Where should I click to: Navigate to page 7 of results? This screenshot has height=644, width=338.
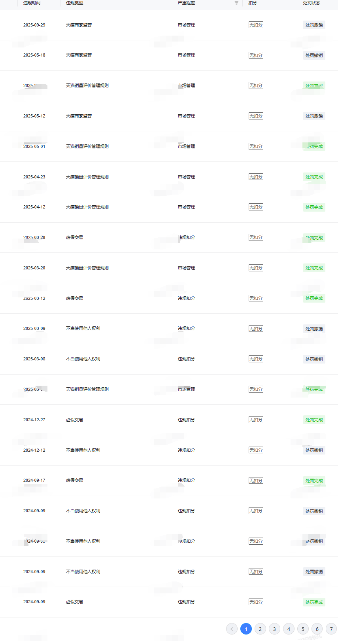[331, 629]
